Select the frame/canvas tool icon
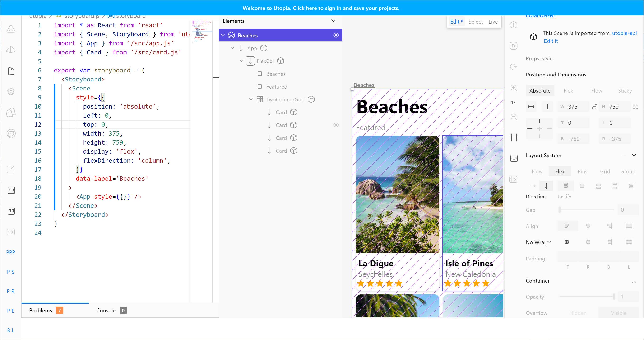Image resolution: width=644 pixels, height=340 pixels. tap(514, 137)
